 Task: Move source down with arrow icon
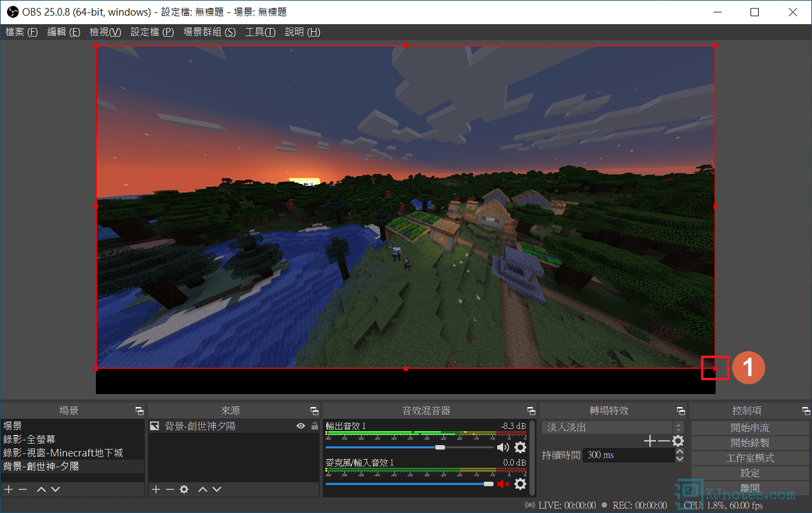217,490
